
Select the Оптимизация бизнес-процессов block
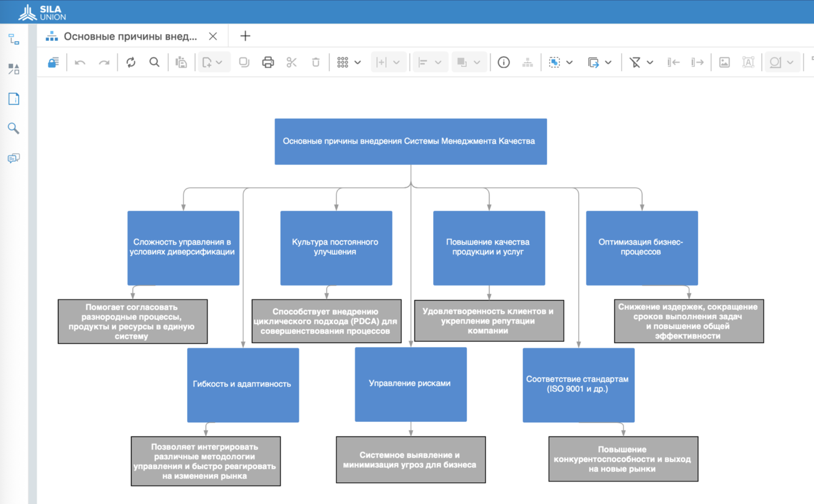pos(642,248)
